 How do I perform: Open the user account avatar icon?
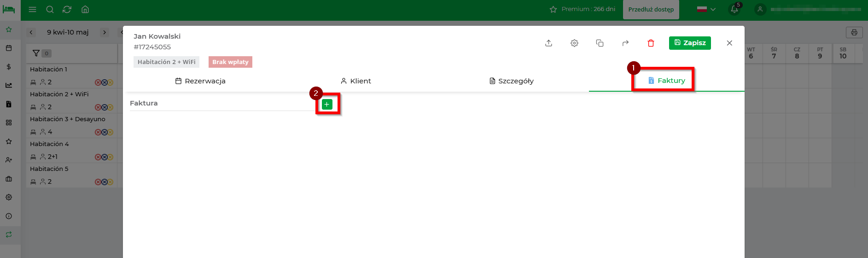[x=760, y=9]
